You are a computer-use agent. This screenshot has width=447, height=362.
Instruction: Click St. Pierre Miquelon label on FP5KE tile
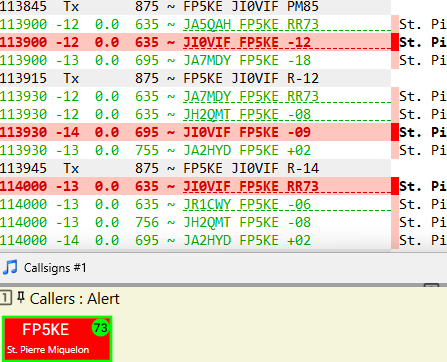coord(48,350)
